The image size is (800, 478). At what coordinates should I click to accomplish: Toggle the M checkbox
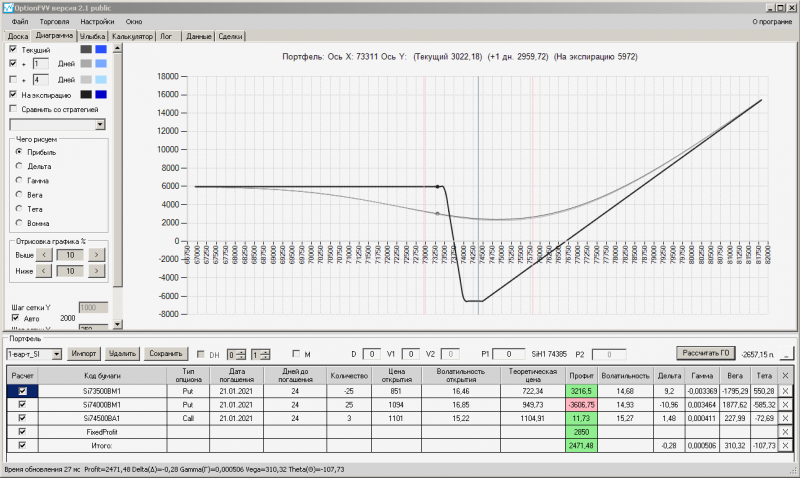coord(296,353)
